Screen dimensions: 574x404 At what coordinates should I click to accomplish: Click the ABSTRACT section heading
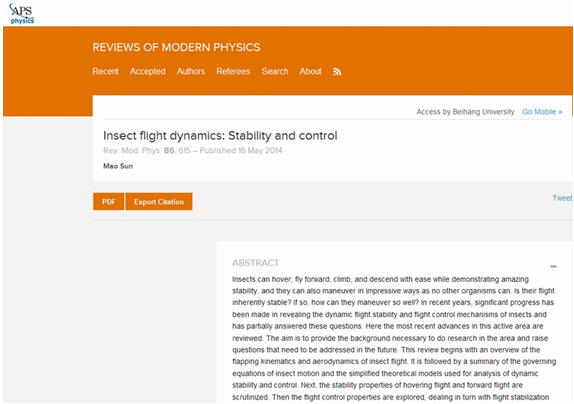pos(256,263)
